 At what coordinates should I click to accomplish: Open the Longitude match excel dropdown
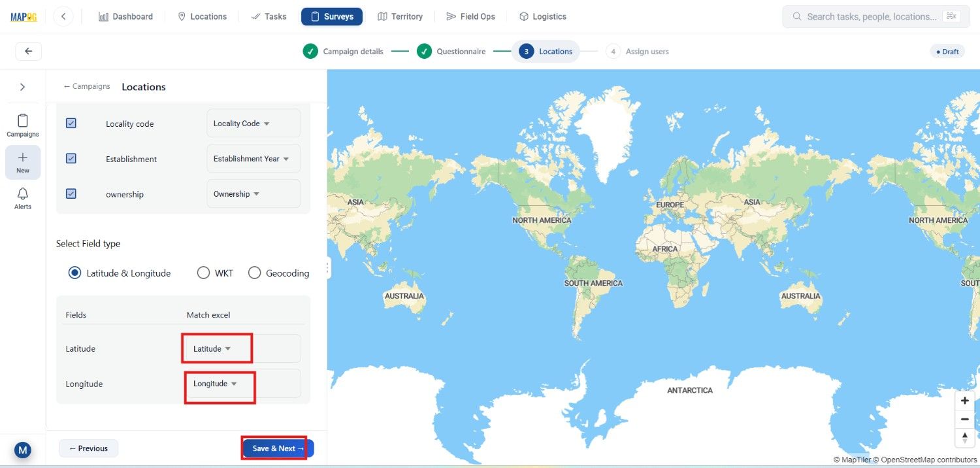(x=243, y=384)
